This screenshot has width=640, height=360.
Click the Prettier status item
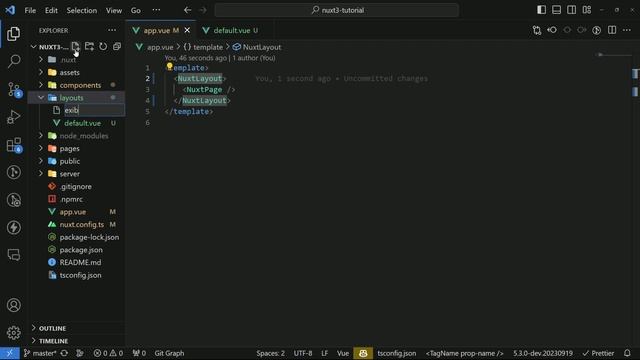598,353
